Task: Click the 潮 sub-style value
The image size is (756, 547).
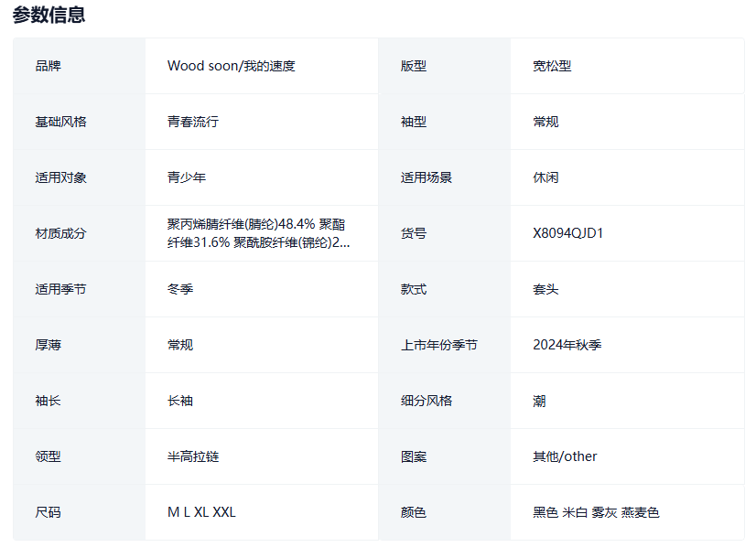Action: tap(539, 401)
